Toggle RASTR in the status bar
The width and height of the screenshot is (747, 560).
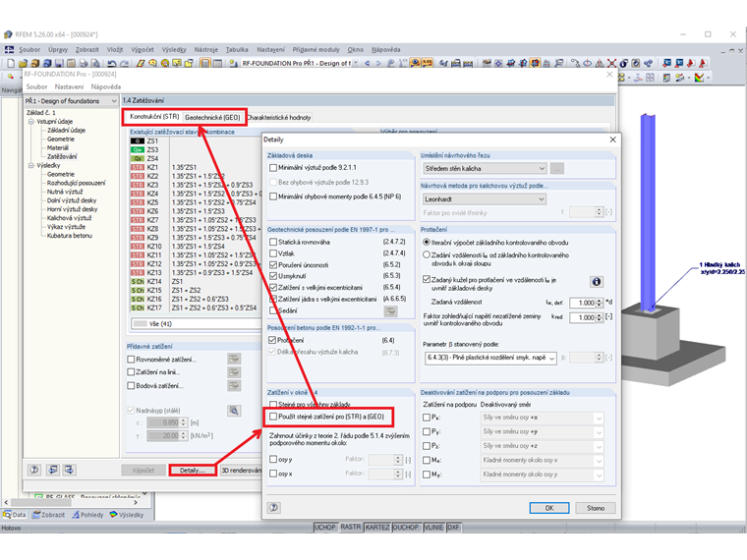tap(351, 528)
